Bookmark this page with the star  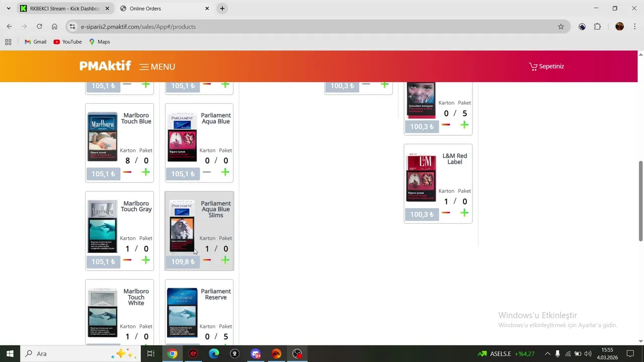[x=561, y=27]
